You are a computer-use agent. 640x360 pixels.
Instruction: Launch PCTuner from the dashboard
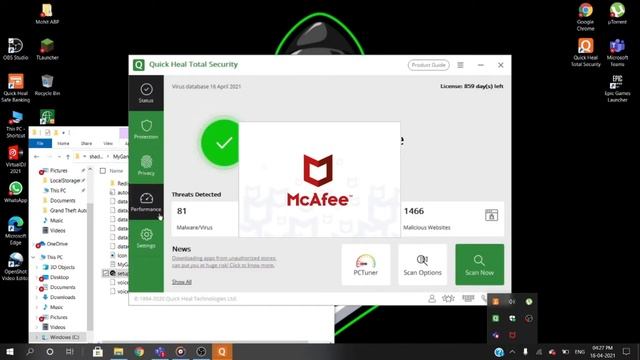click(x=366, y=264)
